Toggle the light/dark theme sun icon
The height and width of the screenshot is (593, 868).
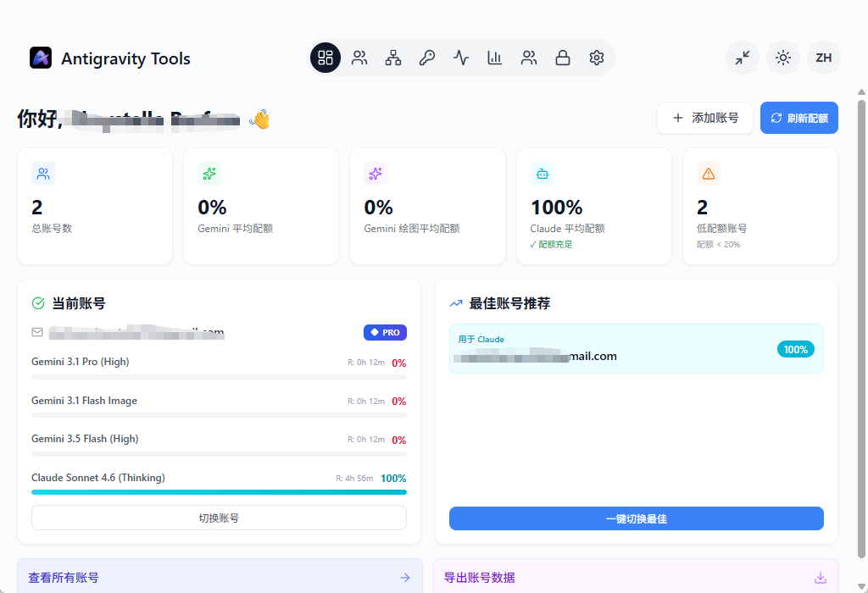pos(782,58)
